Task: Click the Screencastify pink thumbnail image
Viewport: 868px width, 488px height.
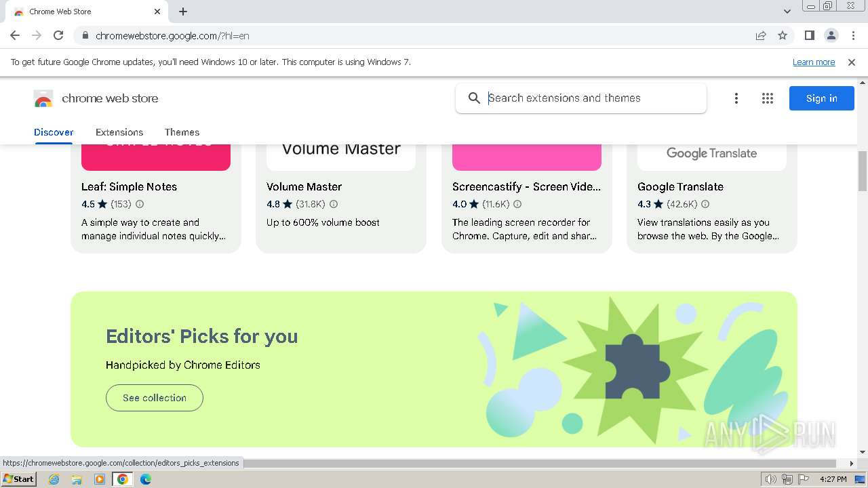Action: (527, 157)
